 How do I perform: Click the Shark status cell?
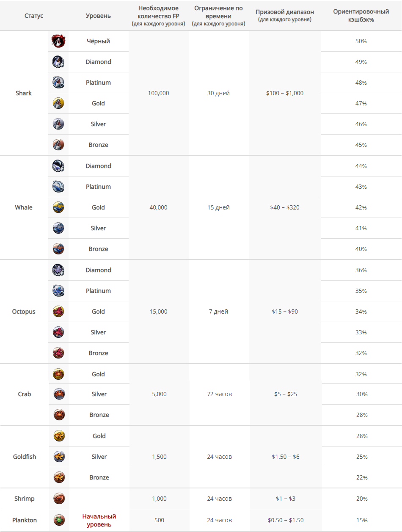tap(24, 93)
